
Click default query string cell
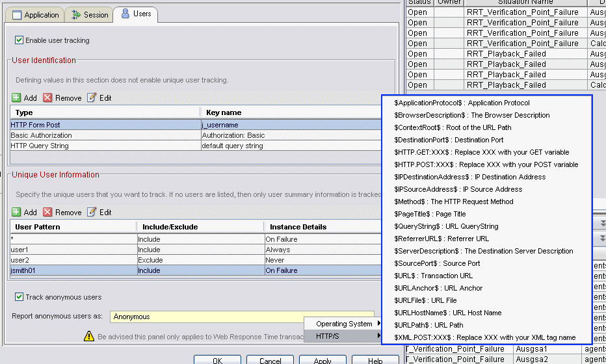click(x=291, y=146)
